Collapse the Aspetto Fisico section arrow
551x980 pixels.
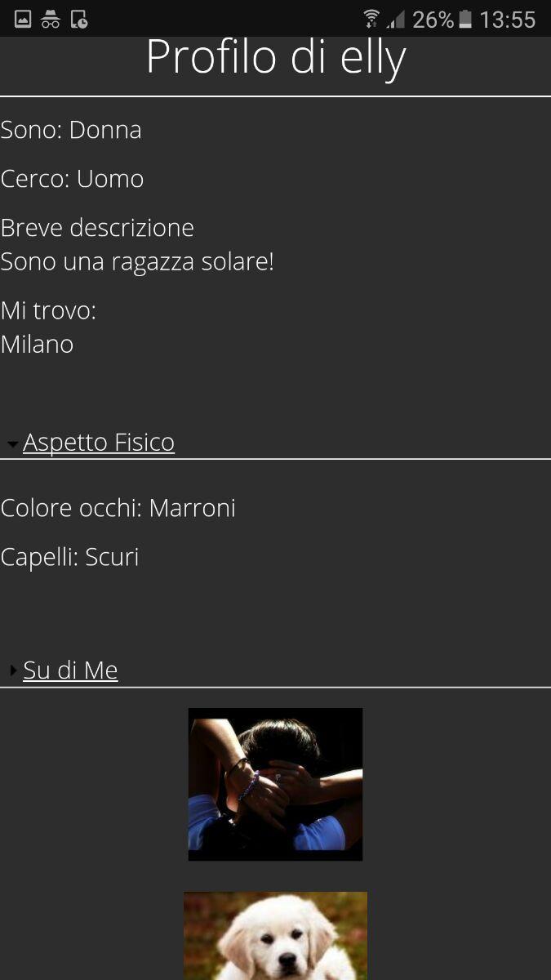pyautogui.click(x=12, y=444)
